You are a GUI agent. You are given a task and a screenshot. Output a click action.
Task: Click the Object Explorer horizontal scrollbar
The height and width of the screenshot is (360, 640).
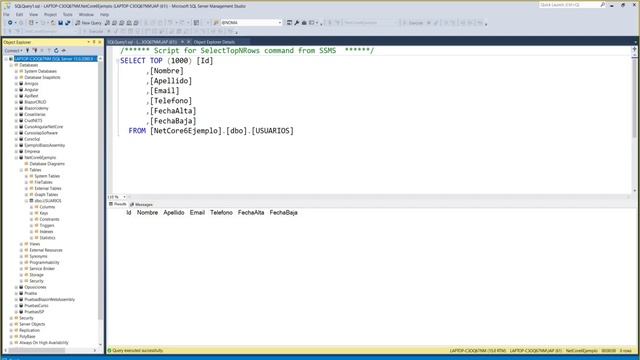click(x=49, y=350)
